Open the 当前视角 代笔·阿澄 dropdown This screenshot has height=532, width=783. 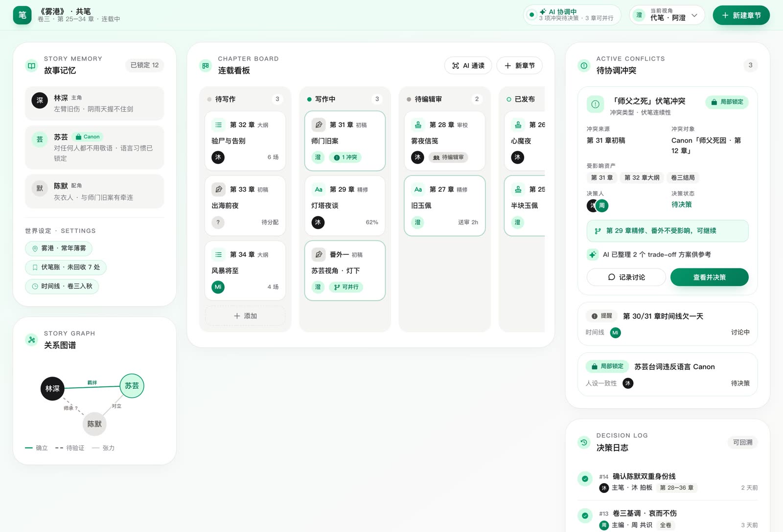[x=667, y=15]
